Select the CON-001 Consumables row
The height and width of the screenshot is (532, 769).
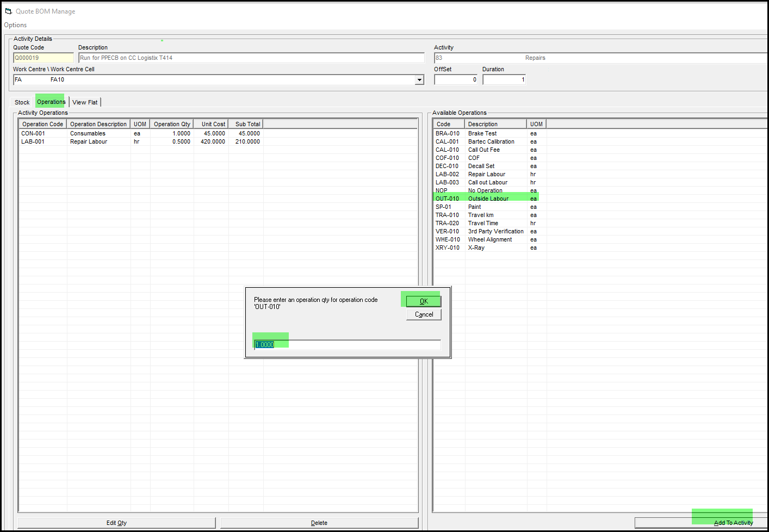[x=88, y=133]
